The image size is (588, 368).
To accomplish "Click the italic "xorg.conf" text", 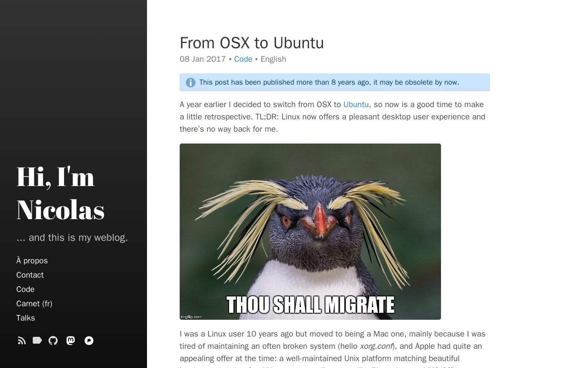I will (376, 346).
